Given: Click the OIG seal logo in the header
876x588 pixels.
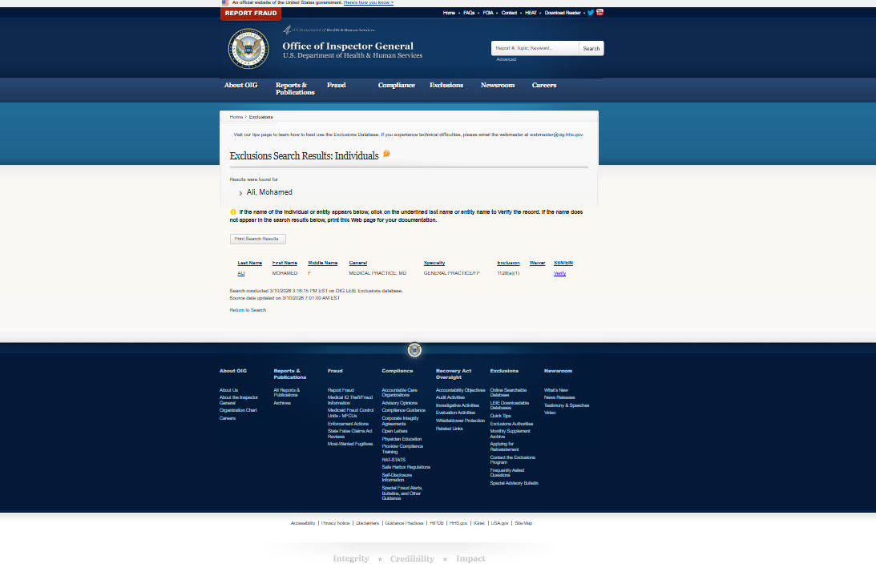Looking at the screenshot, I should [247, 47].
